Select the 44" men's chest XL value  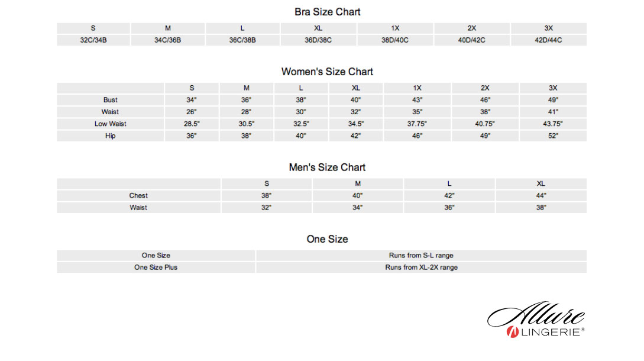[541, 196]
